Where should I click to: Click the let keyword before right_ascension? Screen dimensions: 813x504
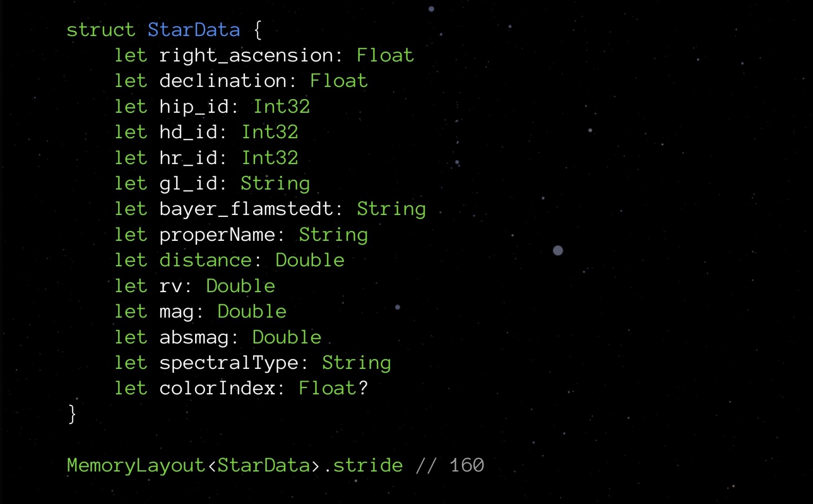(131, 55)
